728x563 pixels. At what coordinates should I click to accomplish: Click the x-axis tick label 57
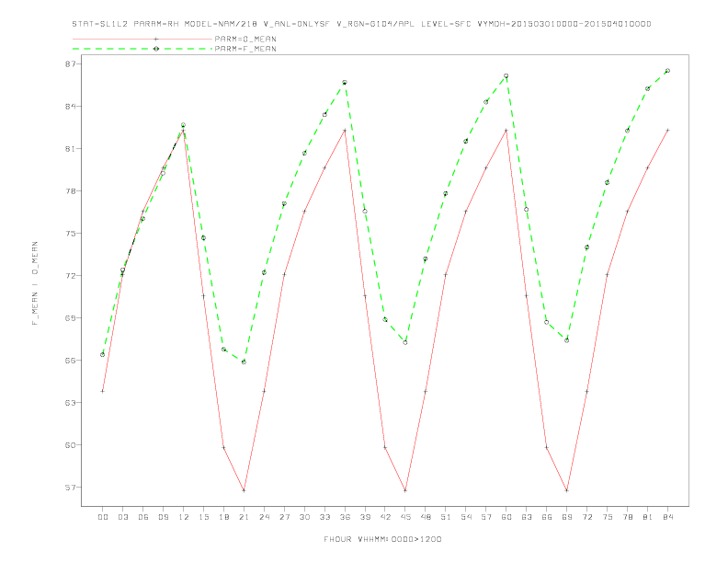(486, 517)
